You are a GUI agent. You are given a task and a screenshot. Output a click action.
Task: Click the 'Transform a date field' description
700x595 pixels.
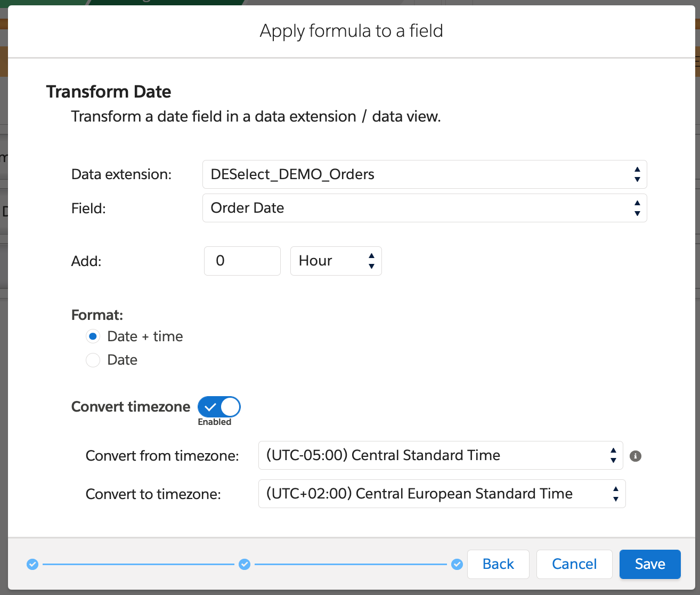(256, 117)
